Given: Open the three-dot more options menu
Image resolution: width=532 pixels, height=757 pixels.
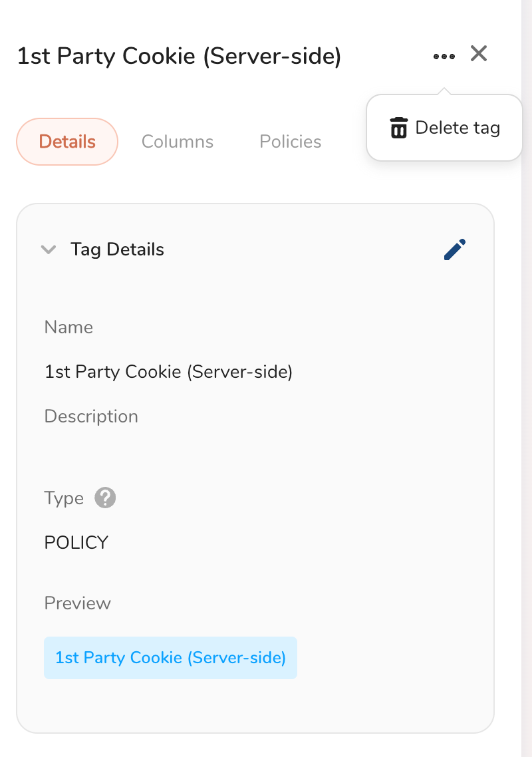Looking at the screenshot, I should (x=444, y=57).
